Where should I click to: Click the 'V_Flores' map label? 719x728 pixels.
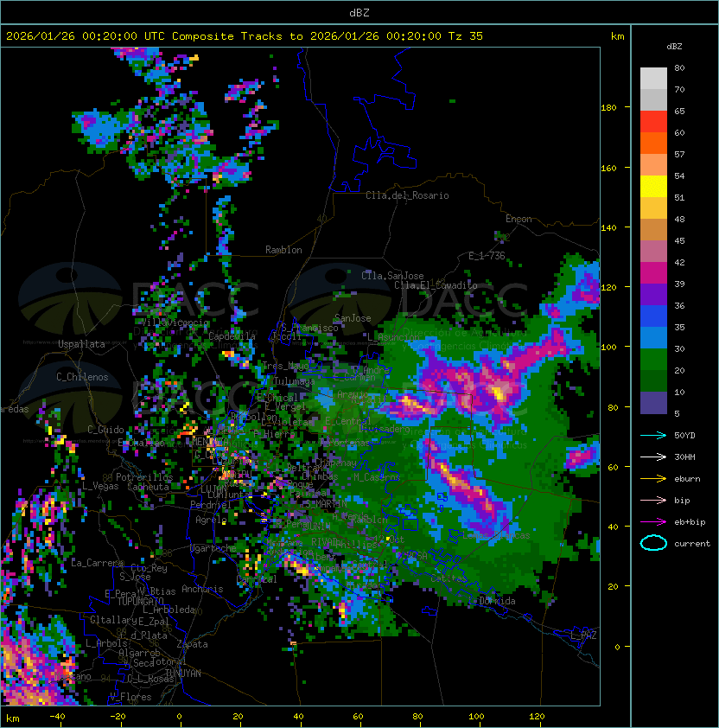click(x=130, y=697)
